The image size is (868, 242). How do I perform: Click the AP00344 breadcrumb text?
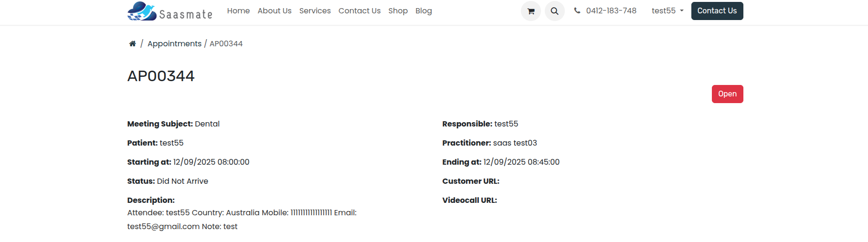(226, 44)
